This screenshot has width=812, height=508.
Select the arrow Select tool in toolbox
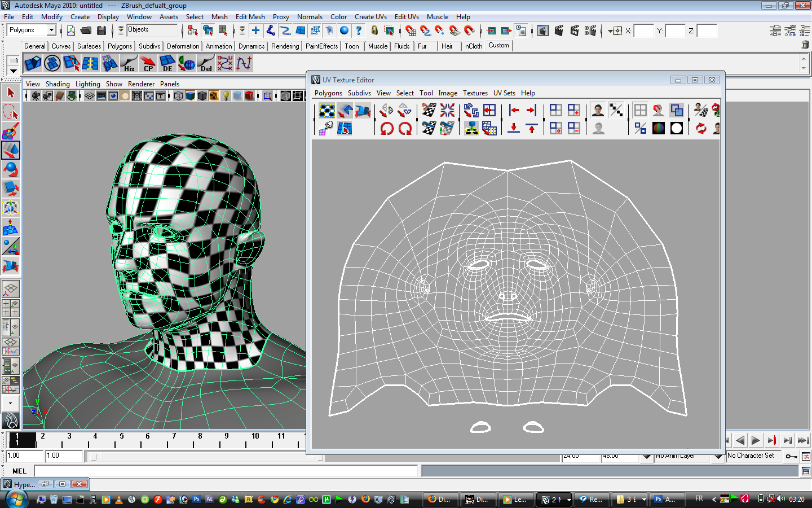[x=11, y=93]
